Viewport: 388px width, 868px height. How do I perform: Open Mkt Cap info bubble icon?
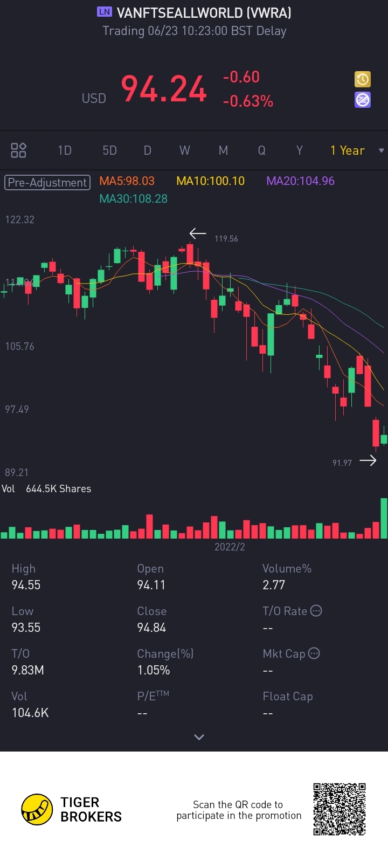pos(314,653)
